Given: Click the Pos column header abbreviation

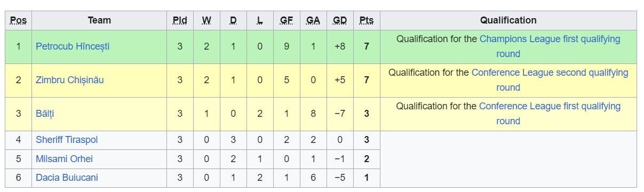Looking at the screenshot, I should pos(19,21).
